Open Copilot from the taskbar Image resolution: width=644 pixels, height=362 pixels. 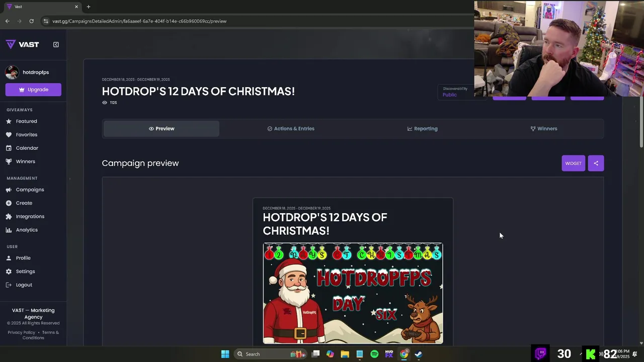click(x=330, y=354)
